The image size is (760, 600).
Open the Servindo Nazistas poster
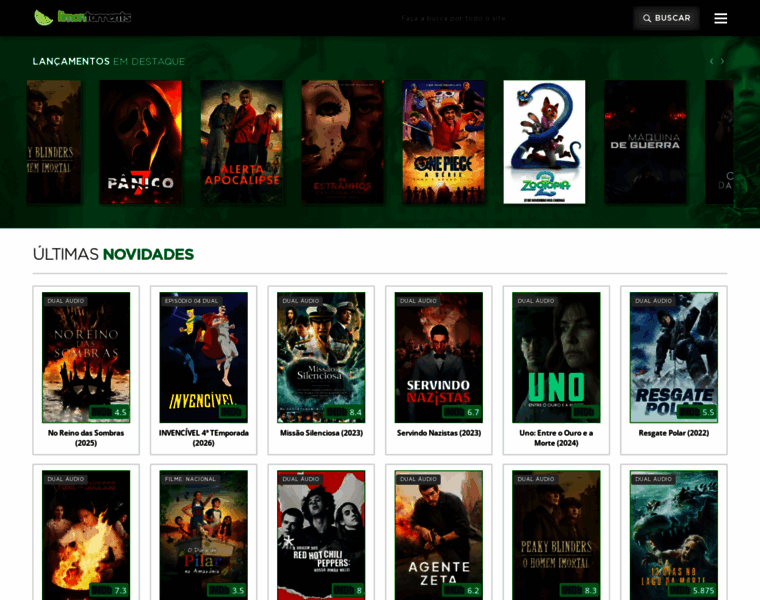coord(439,357)
